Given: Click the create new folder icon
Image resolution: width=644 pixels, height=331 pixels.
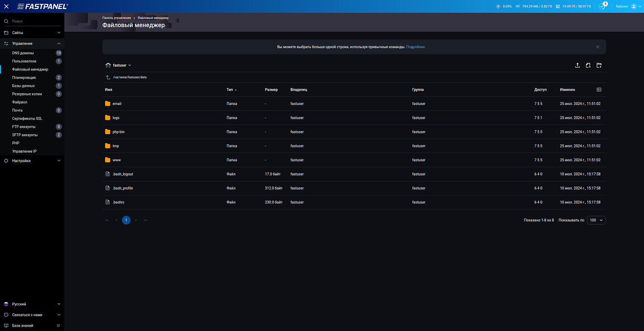Looking at the screenshot, I should [x=599, y=65].
